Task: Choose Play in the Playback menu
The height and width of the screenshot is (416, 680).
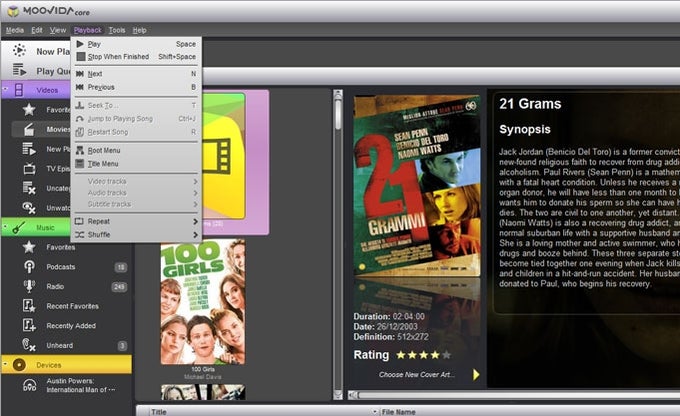Action: pos(136,44)
